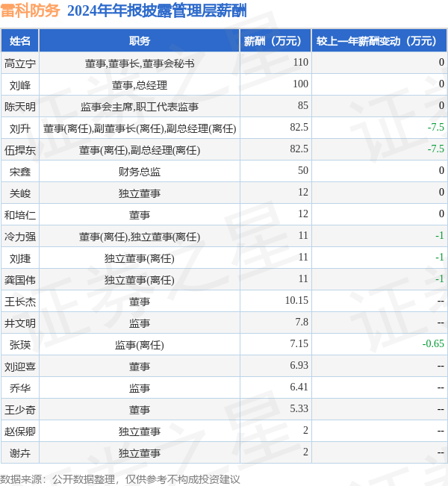
Task: Select the name 陈天明
Action: click(20, 107)
